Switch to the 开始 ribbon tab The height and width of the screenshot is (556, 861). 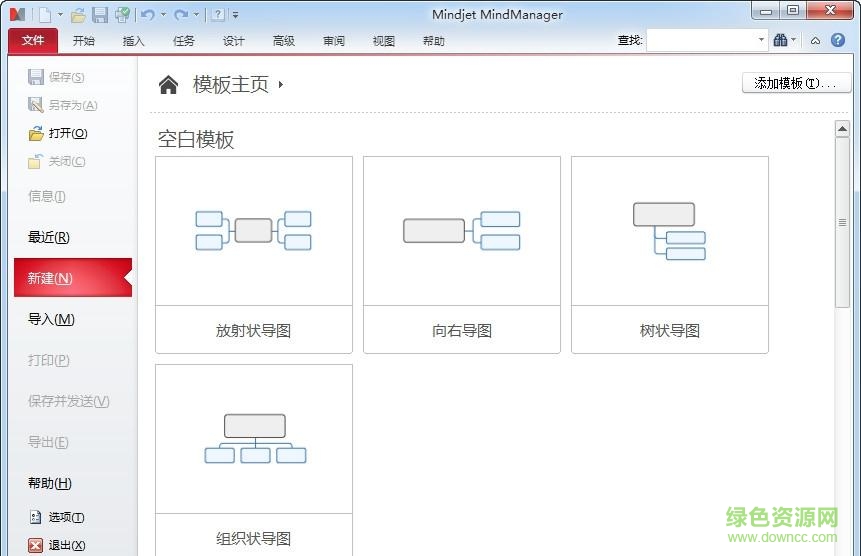click(83, 41)
